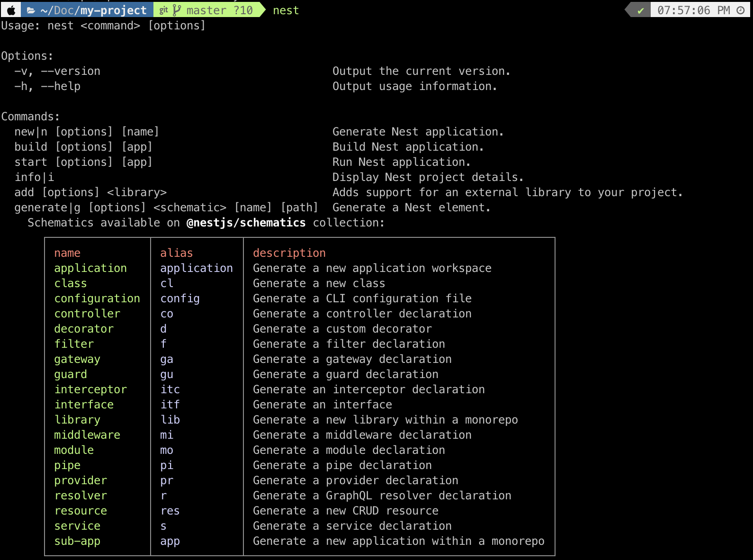Select the new|n command line
This screenshot has height=560, width=753.
tap(87, 132)
